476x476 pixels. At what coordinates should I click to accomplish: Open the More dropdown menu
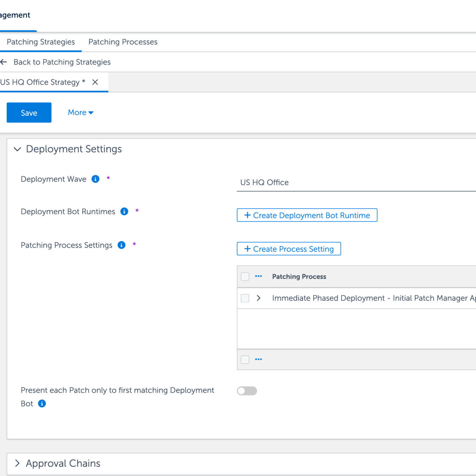81,113
